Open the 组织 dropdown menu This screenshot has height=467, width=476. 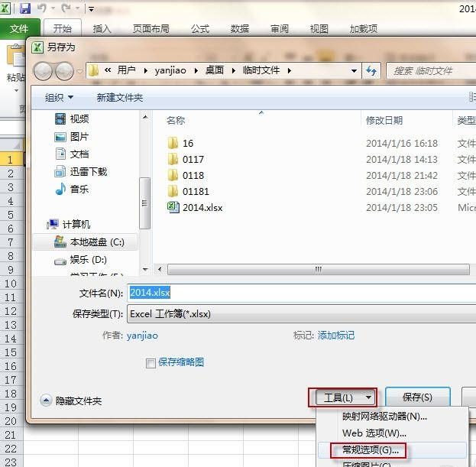pyautogui.click(x=59, y=98)
